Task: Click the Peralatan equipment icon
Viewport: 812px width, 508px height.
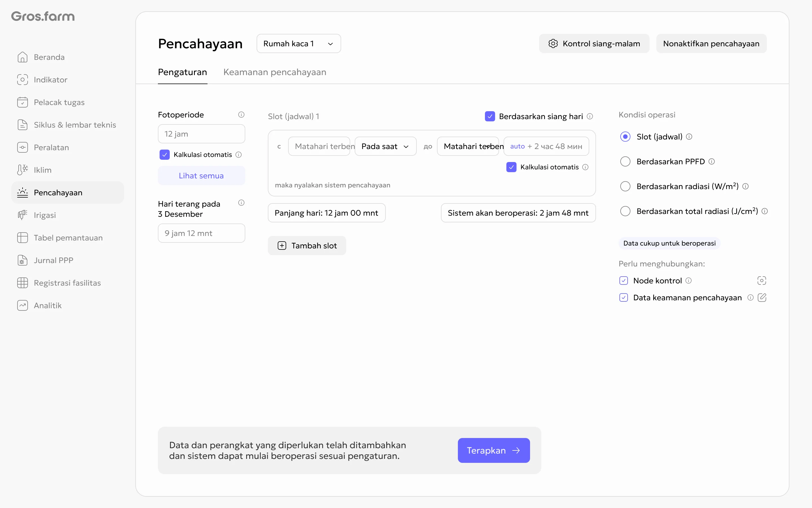Action: click(x=23, y=147)
